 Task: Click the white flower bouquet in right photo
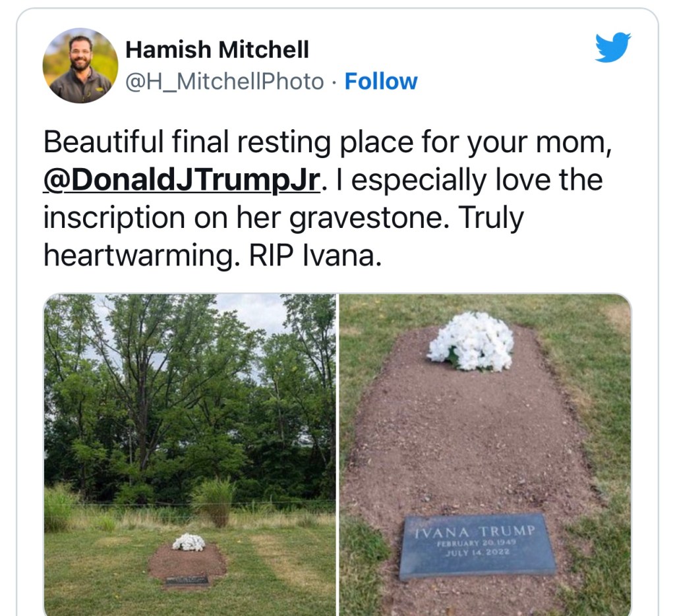(x=471, y=342)
